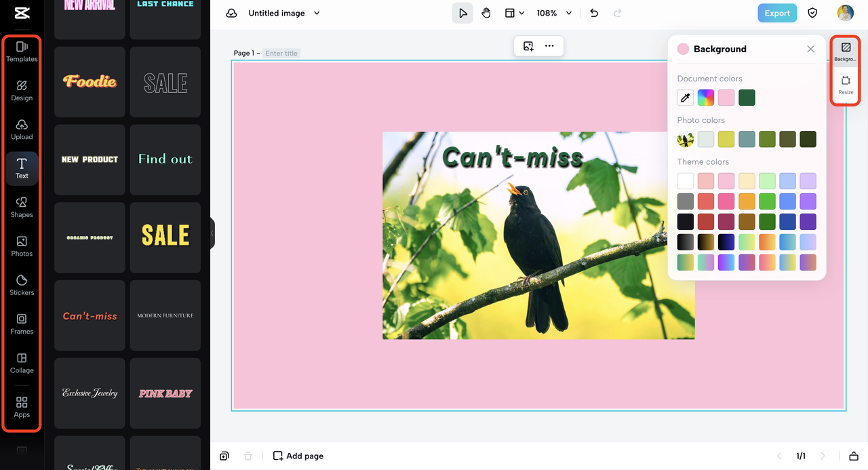This screenshot has width=868, height=470.
Task: Select the Can't-miss text on canvas
Action: click(513, 157)
